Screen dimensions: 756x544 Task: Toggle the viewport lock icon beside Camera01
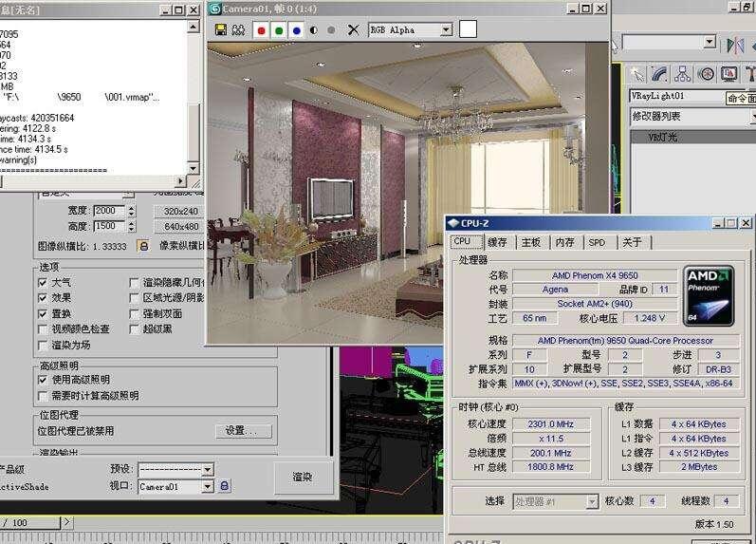(x=224, y=486)
